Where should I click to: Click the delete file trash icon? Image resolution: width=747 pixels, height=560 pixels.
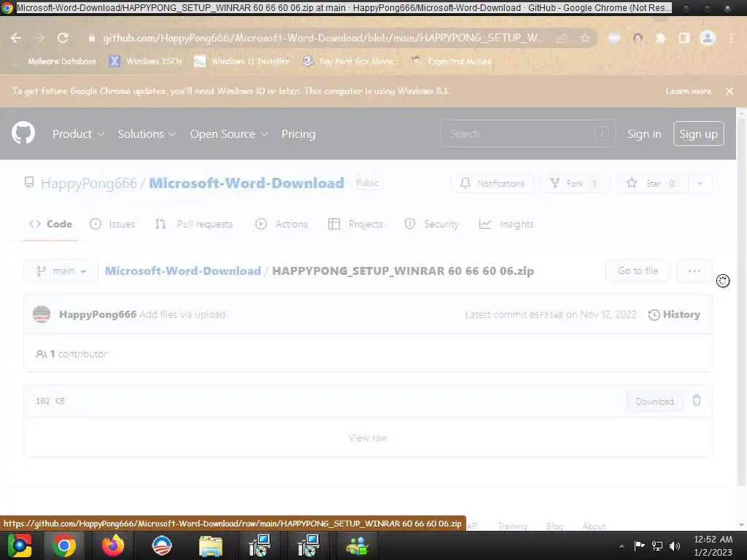coord(697,400)
